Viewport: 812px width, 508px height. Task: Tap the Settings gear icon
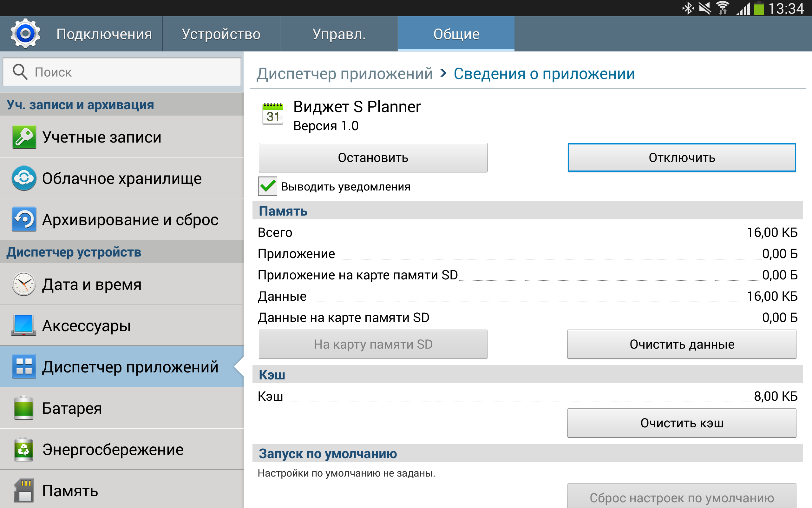click(25, 34)
